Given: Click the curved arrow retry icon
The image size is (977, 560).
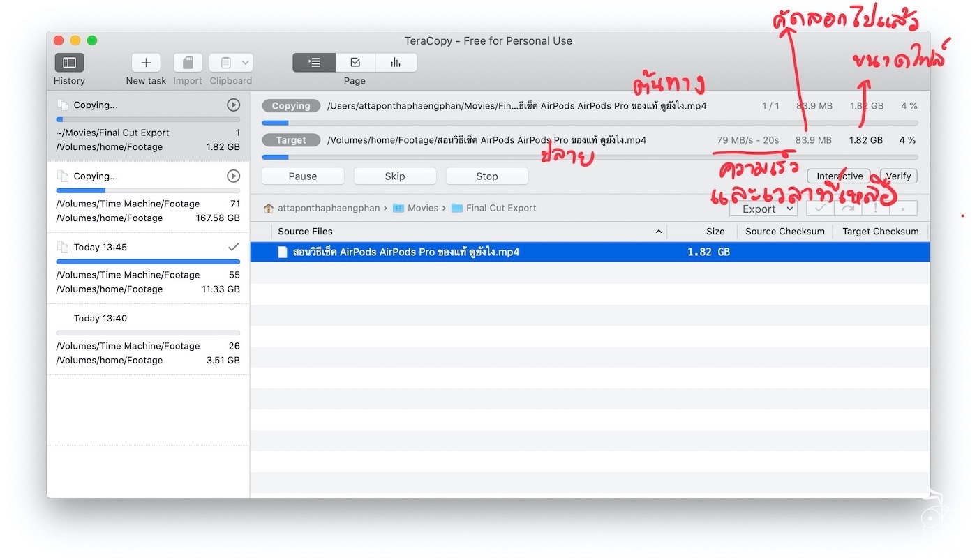Looking at the screenshot, I should coord(847,208).
